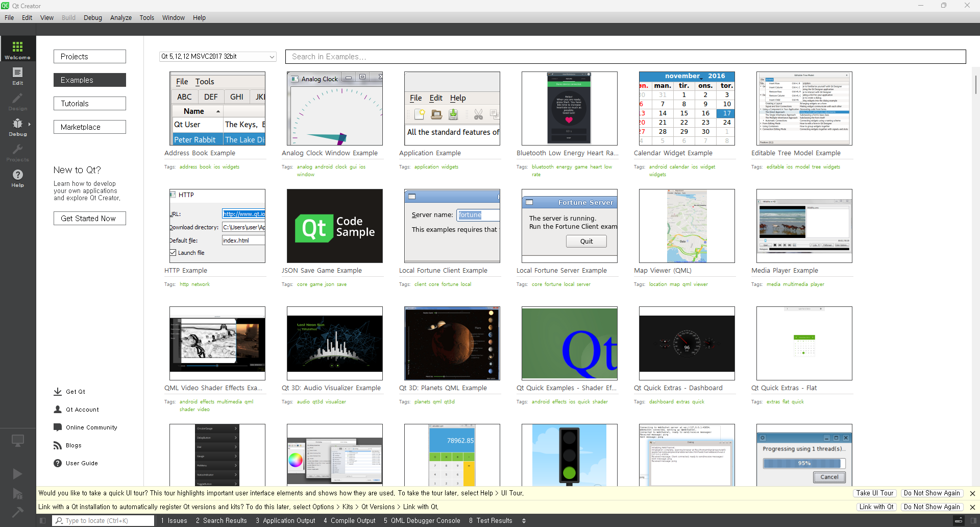This screenshot has height=527, width=980.
Task: Click the Link with Qt button
Action: coord(876,507)
